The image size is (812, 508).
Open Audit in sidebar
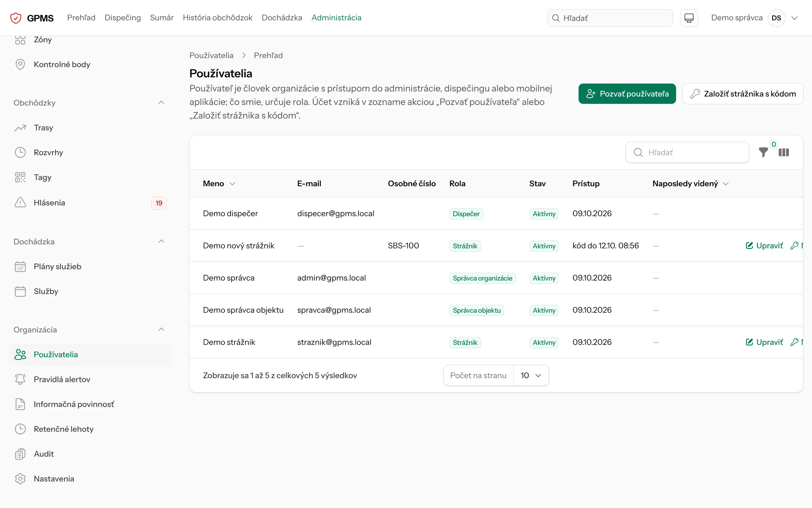[x=90, y=454]
